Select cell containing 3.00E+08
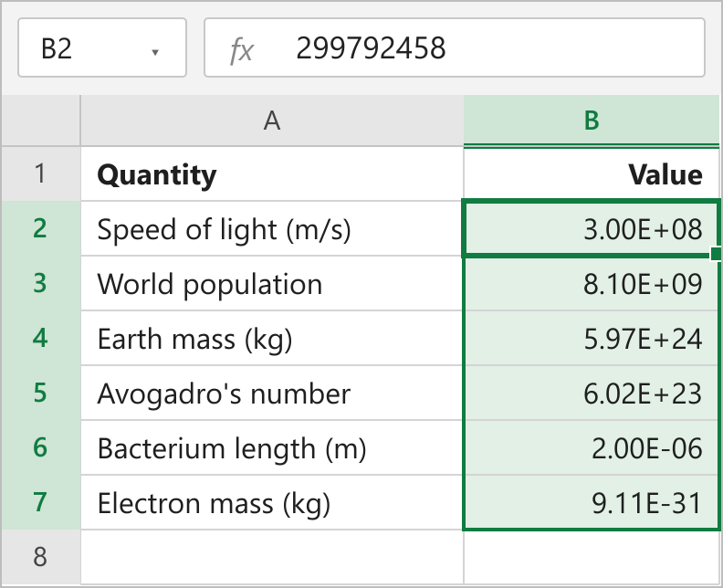Screen dimensions: 723x588 [x=592, y=228]
